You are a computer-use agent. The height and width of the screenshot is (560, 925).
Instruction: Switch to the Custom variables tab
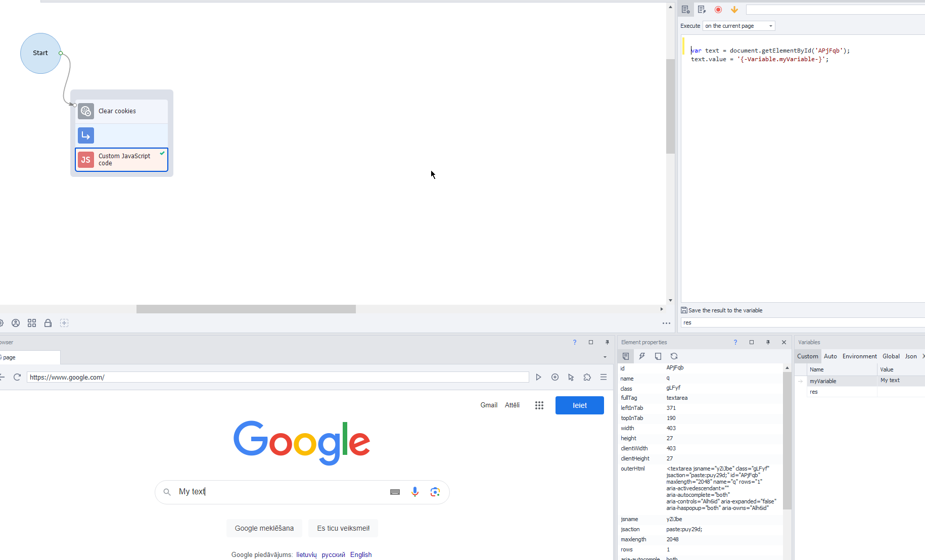point(808,356)
